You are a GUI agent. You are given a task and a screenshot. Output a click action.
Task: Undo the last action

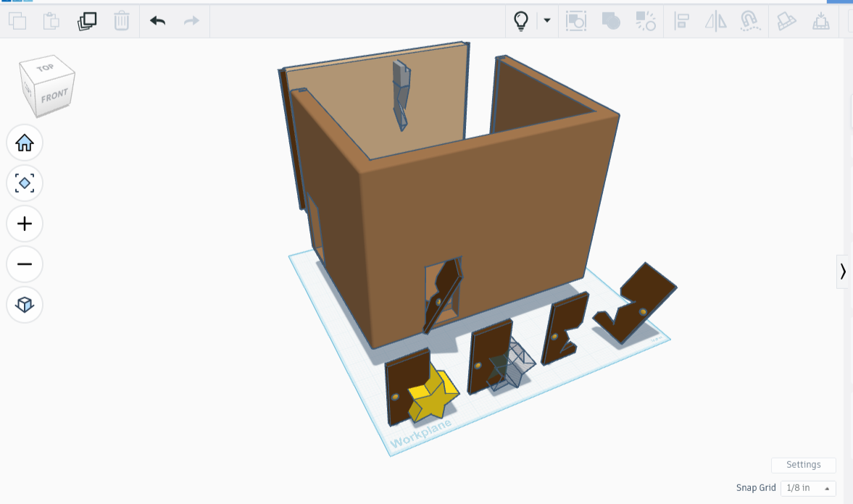point(158,21)
